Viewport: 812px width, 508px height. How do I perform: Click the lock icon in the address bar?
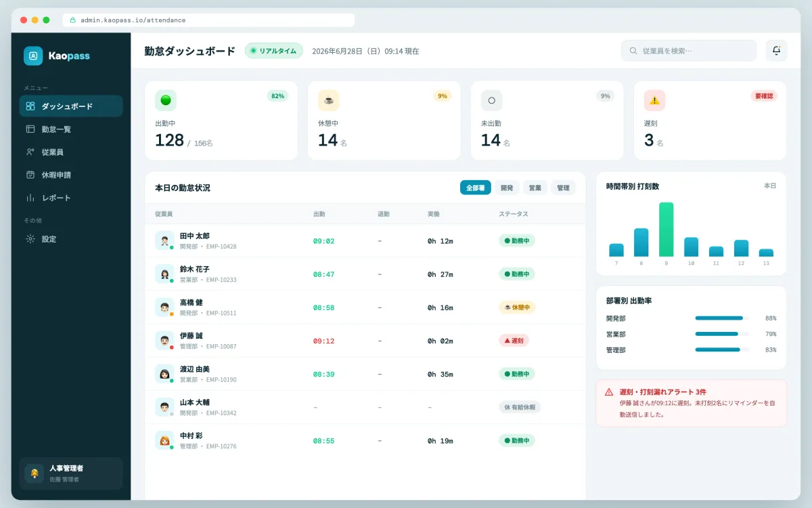pos(73,20)
